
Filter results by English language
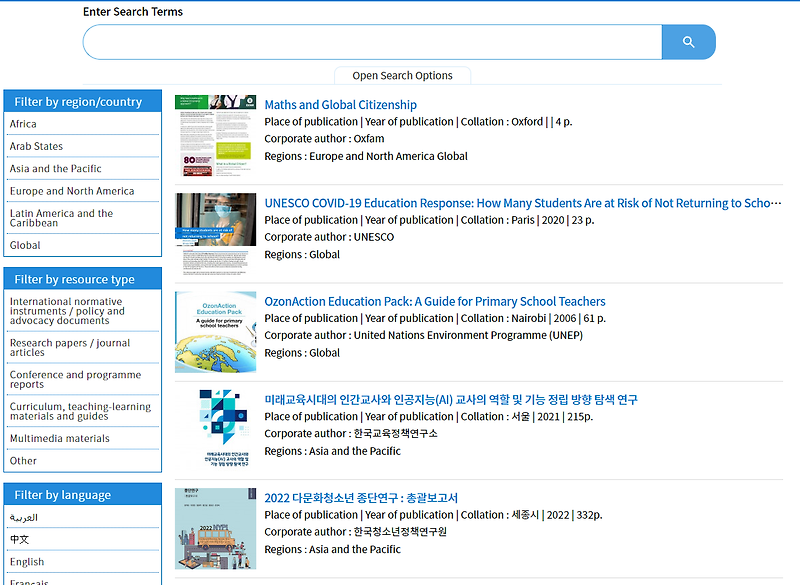coord(83,562)
